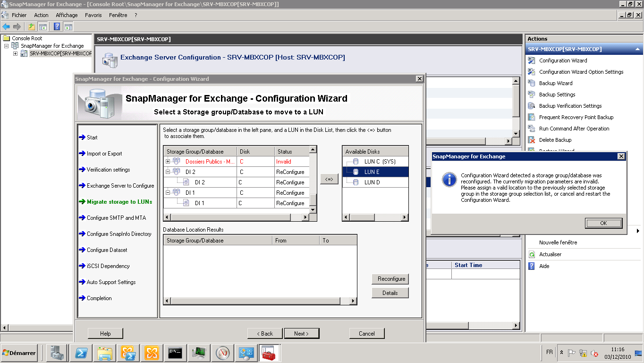The height and width of the screenshot is (363, 644).
Task: Open the Favoris menu
Action: [x=93, y=15]
